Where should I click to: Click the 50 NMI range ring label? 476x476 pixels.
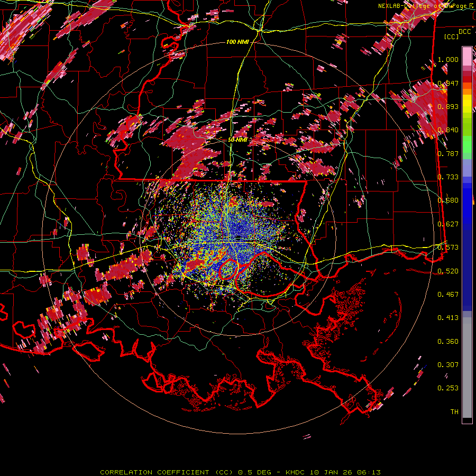(237, 140)
